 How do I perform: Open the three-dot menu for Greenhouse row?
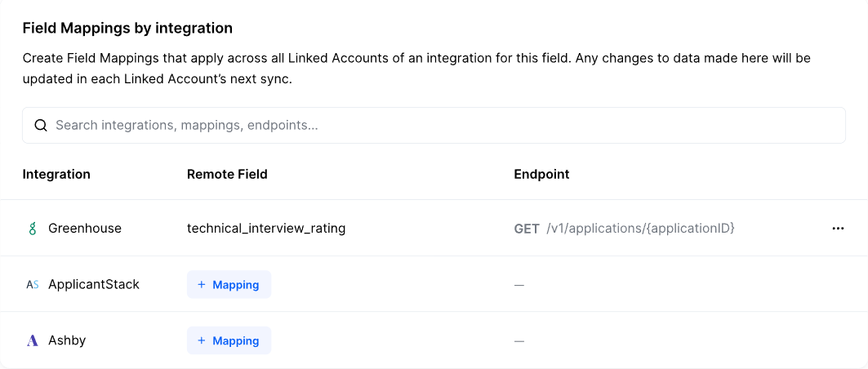(x=838, y=229)
